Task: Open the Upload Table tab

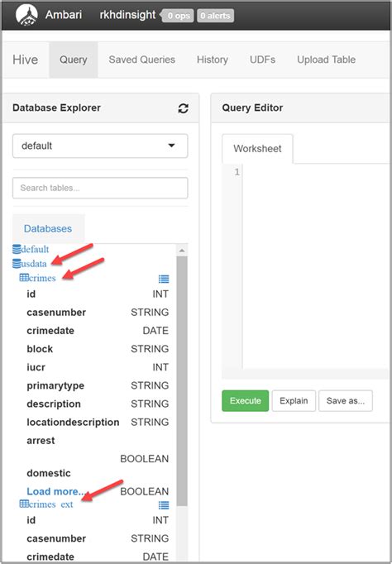Action: [x=326, y=60]
